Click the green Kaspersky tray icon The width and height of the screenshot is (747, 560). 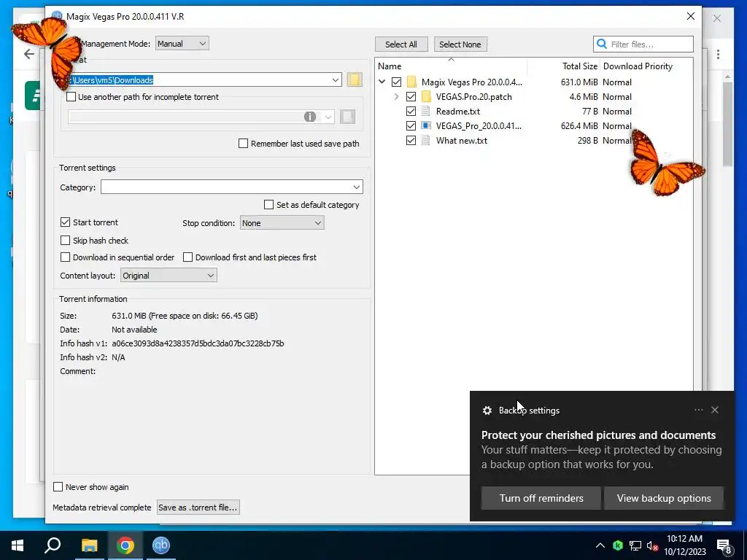[x=618, y=545]
